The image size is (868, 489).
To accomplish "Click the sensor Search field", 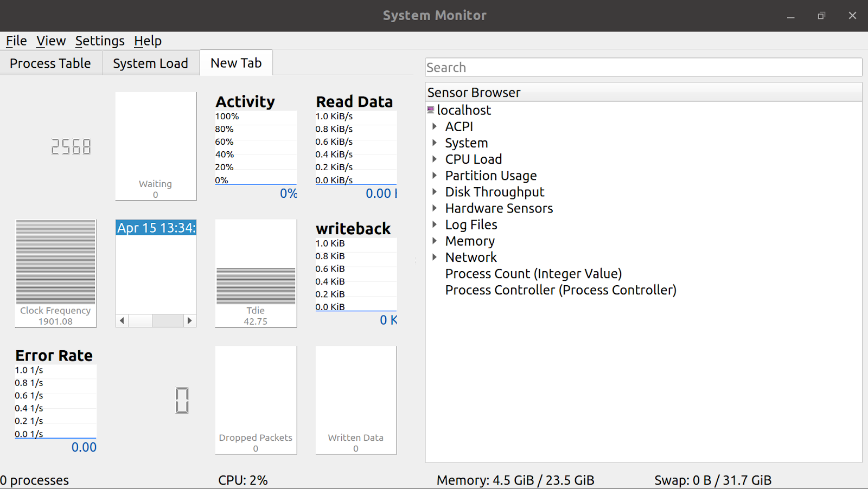I will click(643, 67).
